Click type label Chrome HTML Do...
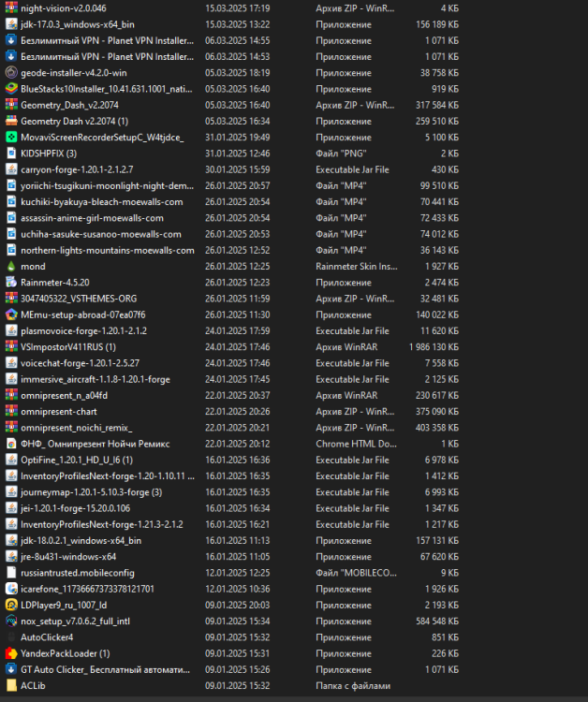588x702 pixels. [356, 444]
